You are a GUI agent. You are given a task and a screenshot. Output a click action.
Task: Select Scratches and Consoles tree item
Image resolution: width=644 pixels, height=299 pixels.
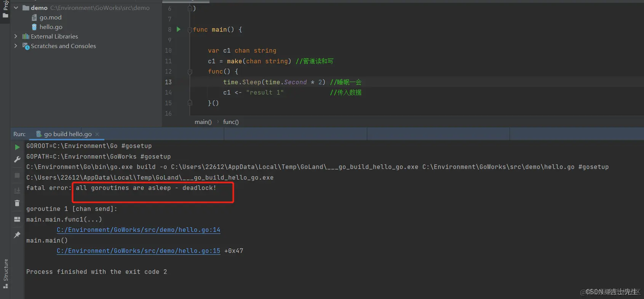pos(63,46)
